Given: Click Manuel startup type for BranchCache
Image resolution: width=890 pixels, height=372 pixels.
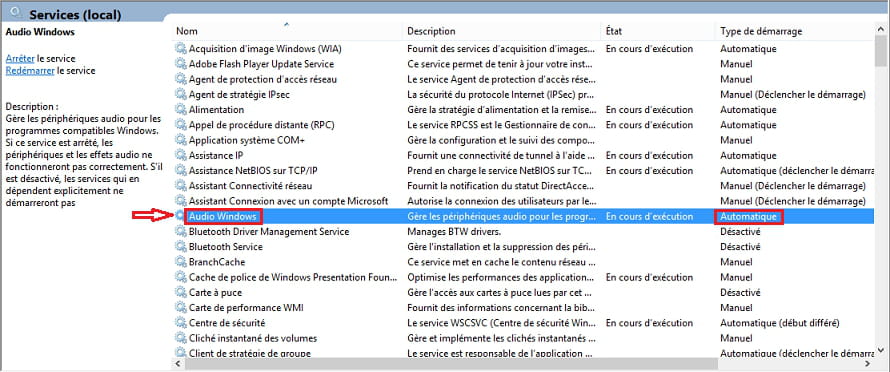Looking at the screenshot, I should (x=736, y=262).
